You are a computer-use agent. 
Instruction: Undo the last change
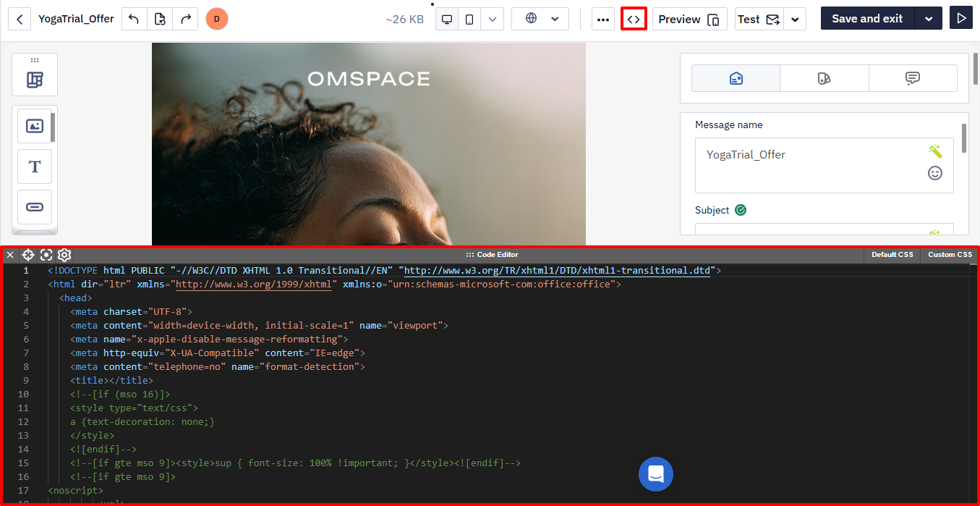click(134, 19)
